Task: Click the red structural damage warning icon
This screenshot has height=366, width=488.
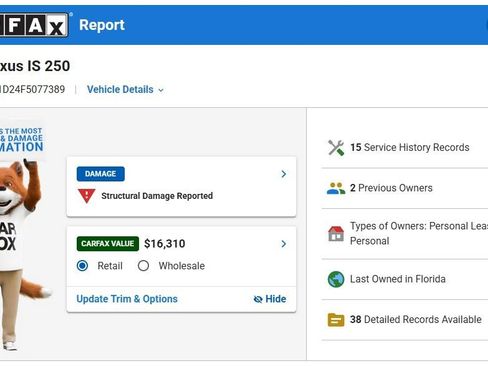Action: click(x=87, y=196)
